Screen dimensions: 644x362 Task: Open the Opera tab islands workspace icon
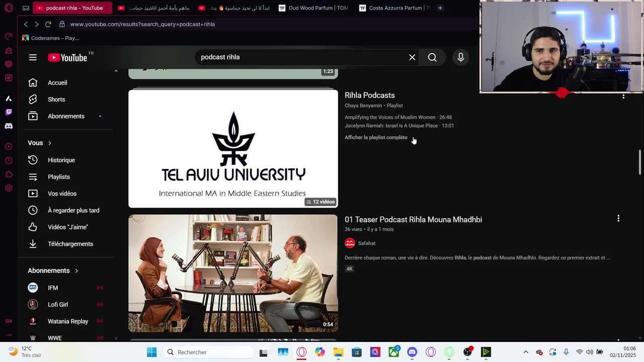[x=26, y=8]
